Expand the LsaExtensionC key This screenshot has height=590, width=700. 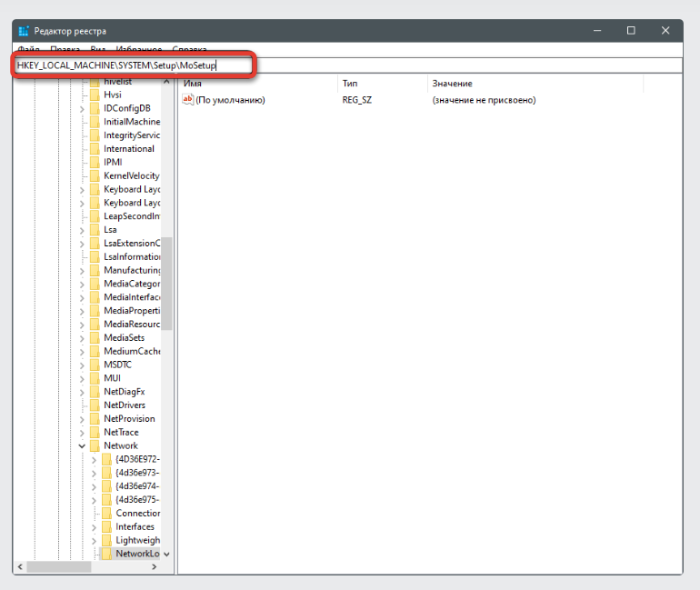(x=82, y=244)
